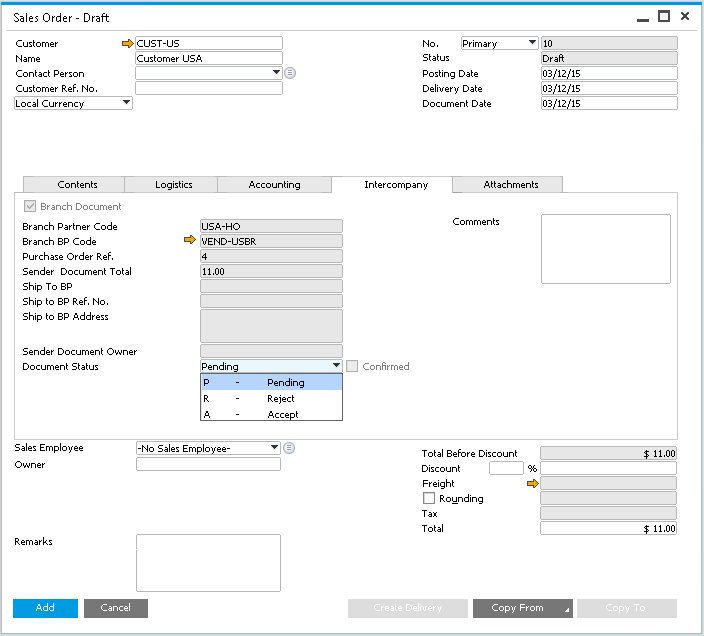This screenshot has height=636, width=704.
Task: Maximize the Sales Order window
Action: [664, 17]
